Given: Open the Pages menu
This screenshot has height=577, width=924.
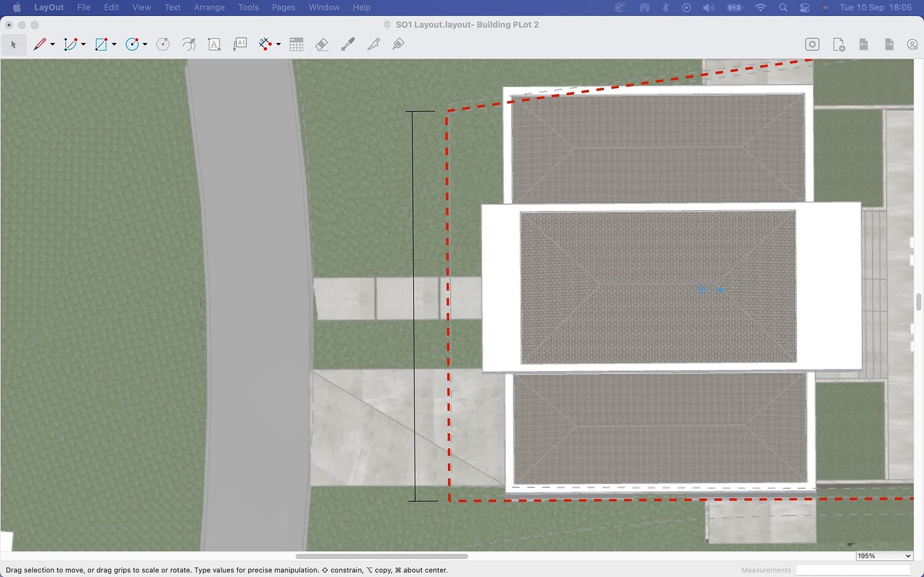Looking at the screenshot, I should click(x=283, y=7).
